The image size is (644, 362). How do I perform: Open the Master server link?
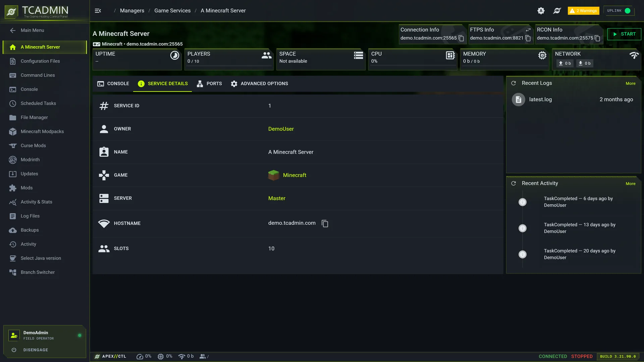[277, 198]
